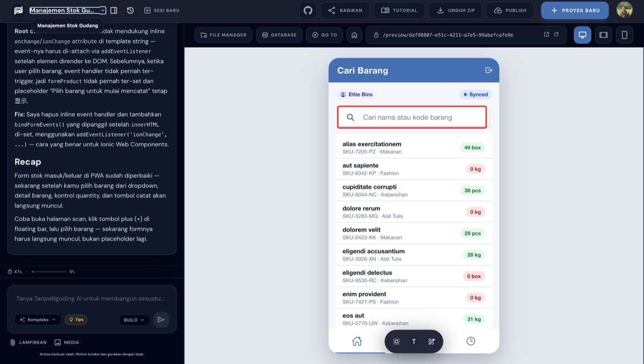Open the Tutorial button
The height and width of the screenshot is (364, 644).
click(x=399, y=10)
